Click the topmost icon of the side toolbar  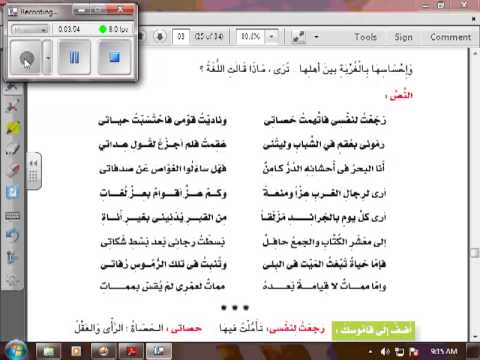pyautogui.click(x=13, y=87)
